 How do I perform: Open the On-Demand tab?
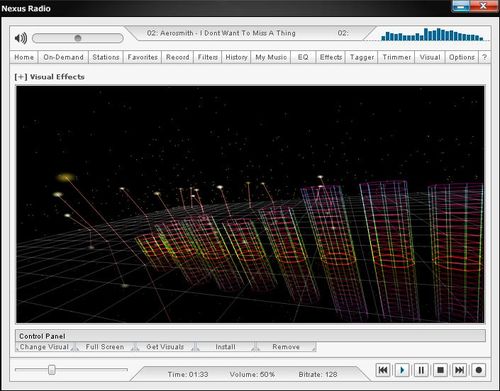(x=63, y=57)
